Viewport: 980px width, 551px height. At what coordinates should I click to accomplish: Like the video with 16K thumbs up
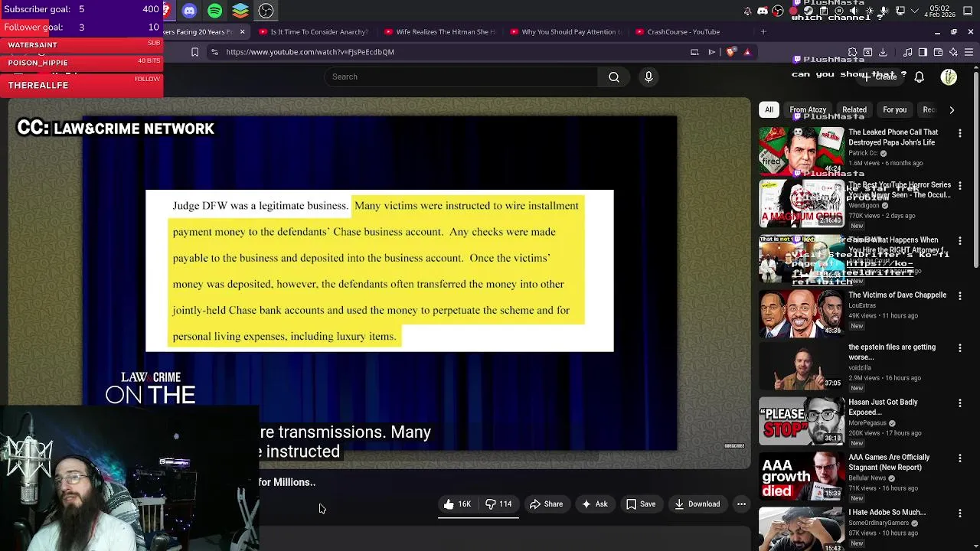click(x=458, y=504)
